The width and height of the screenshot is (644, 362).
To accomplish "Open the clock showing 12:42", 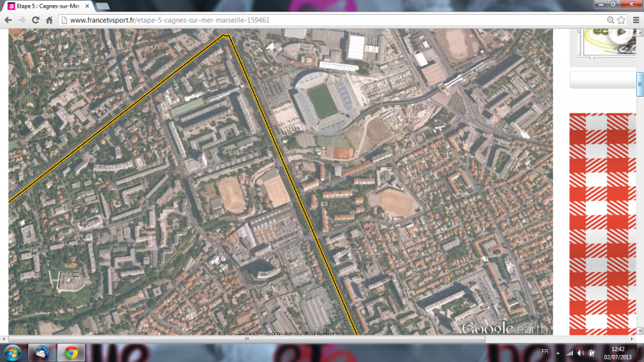I will [618, 353].
